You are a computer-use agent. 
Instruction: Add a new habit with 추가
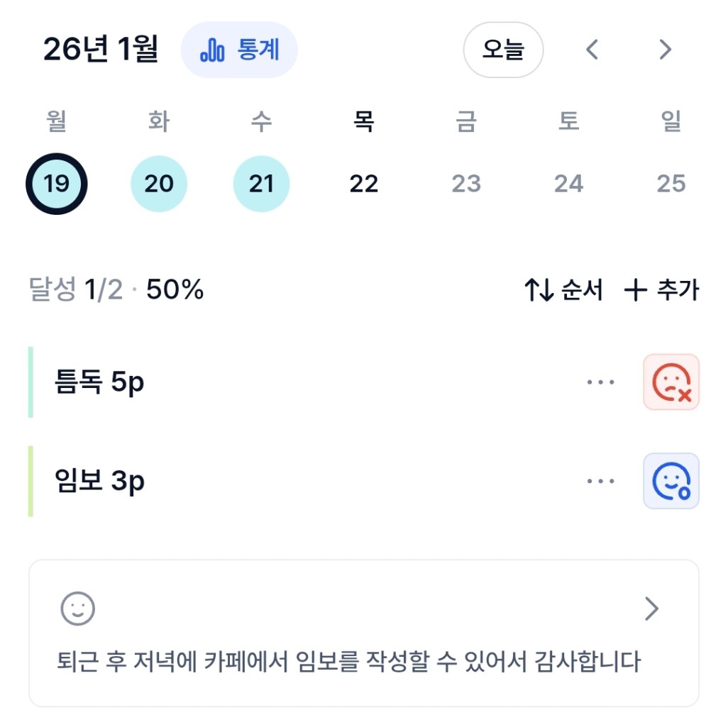coord(661,290)
